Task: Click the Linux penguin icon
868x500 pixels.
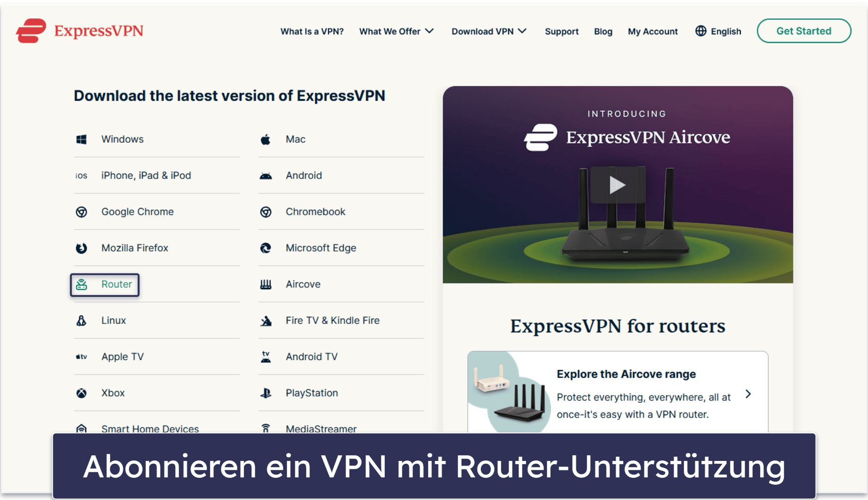Action: [x=81, y=321]
